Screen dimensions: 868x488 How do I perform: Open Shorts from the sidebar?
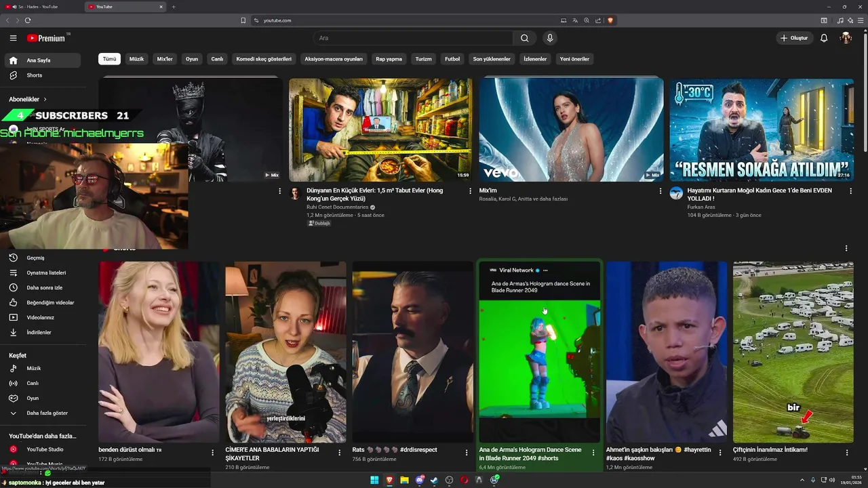tap(43, 75)
